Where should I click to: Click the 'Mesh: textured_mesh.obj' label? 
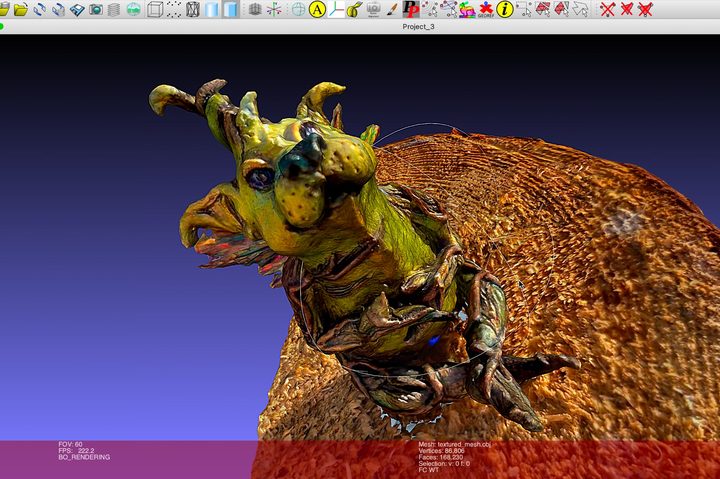coord(455,445)
